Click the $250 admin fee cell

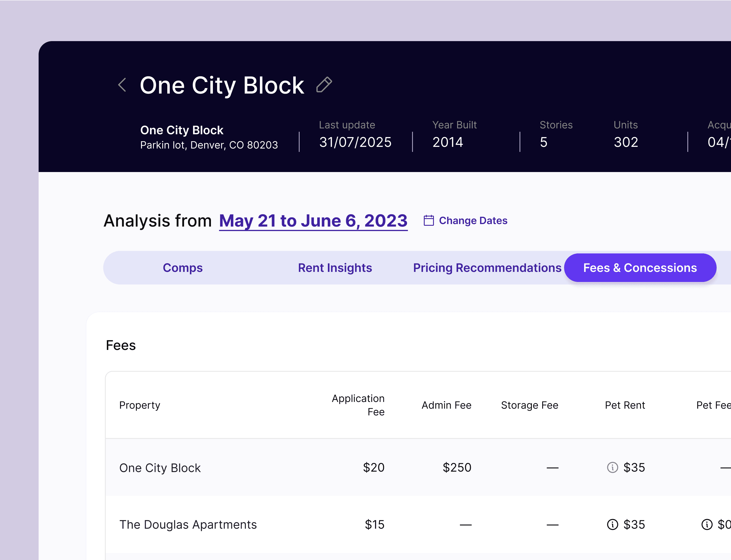pyautogui.click(x=457, y=467)
